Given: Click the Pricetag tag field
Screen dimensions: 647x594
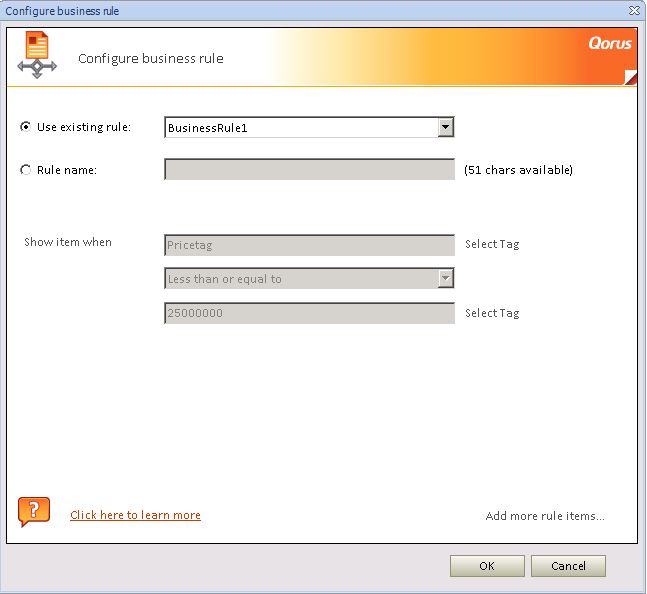Looking at the screenshot, I should point(309,245).
